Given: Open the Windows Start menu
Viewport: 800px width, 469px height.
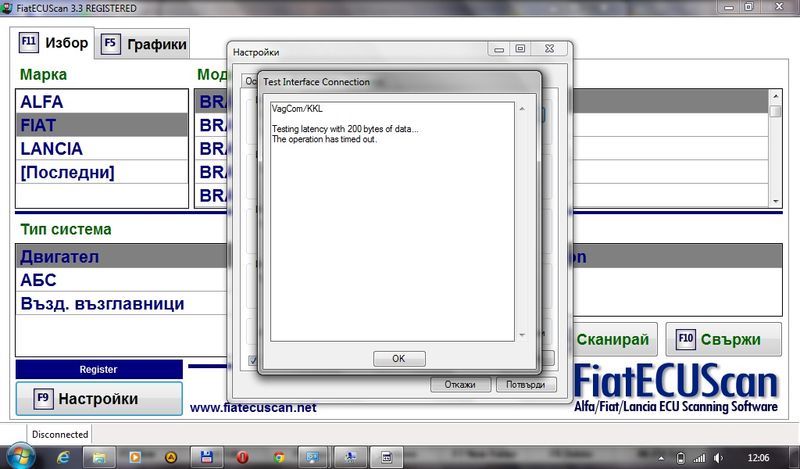Looking at the screenshot, I should point(20,456).
